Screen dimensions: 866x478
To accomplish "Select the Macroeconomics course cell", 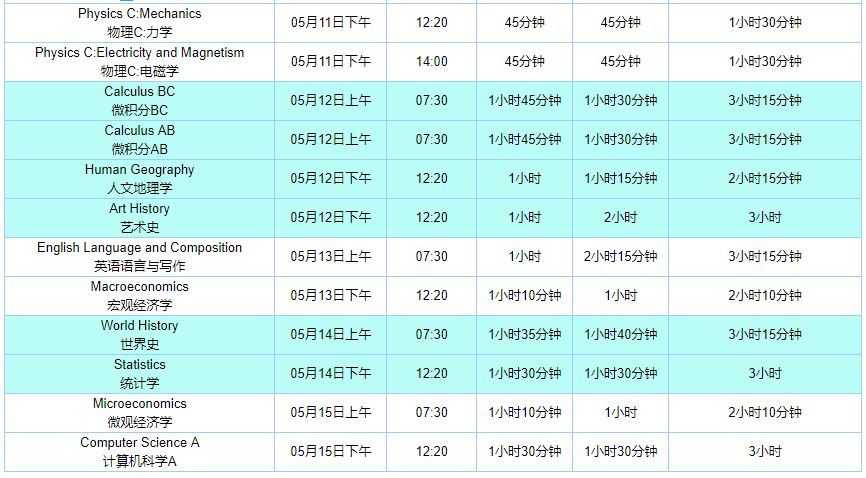I will tap(139, 296).
